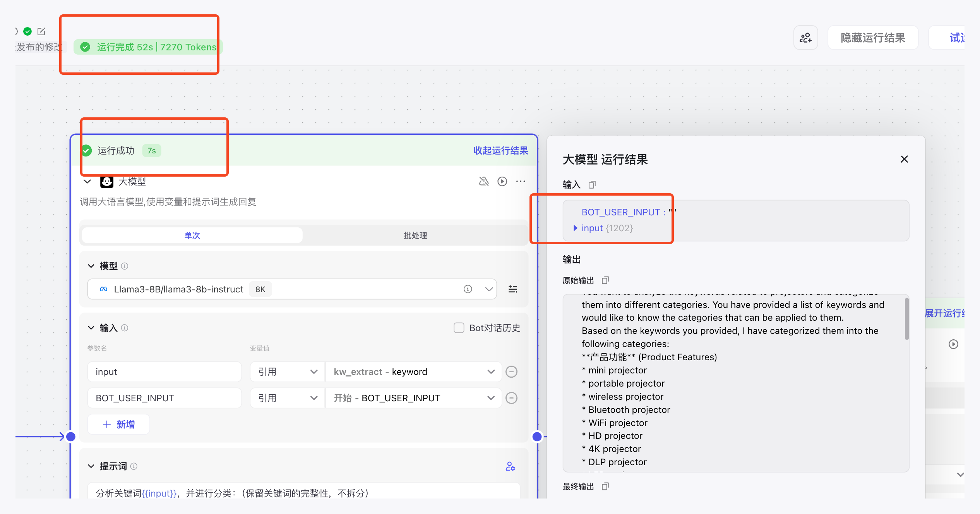This screenshot has height=514, width=980.
Task: Run the 大模型 node with play icon
Action: coord(502,181)
